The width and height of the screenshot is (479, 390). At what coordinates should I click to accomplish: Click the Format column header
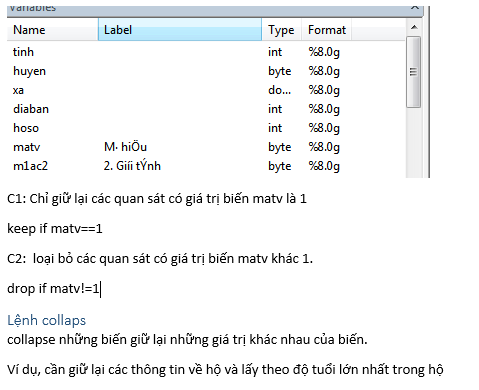tap(327, 30)
